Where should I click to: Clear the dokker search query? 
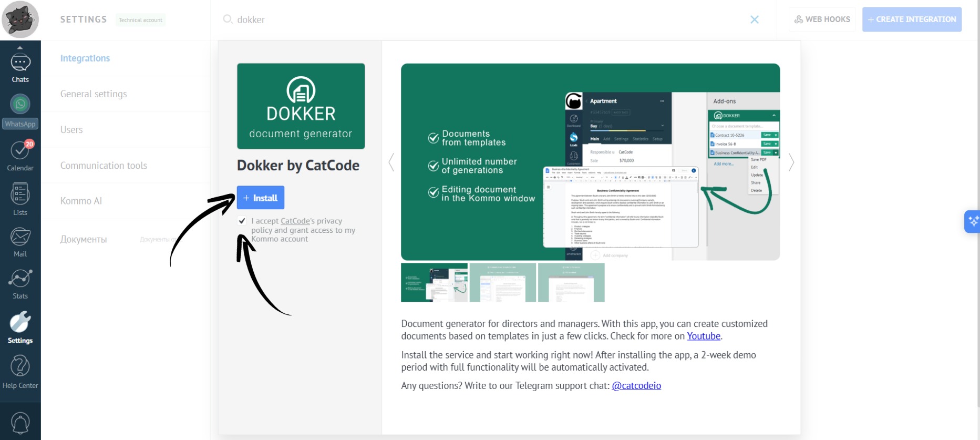coord(754,19)
